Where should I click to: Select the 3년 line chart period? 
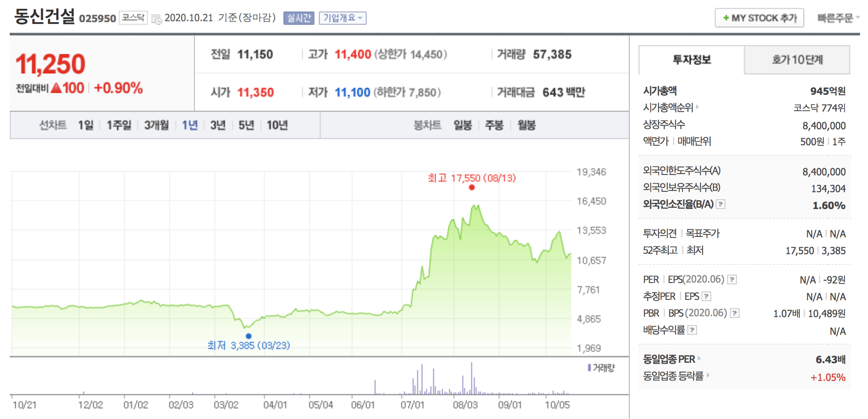pyautogui.click(x=218, y=125)
